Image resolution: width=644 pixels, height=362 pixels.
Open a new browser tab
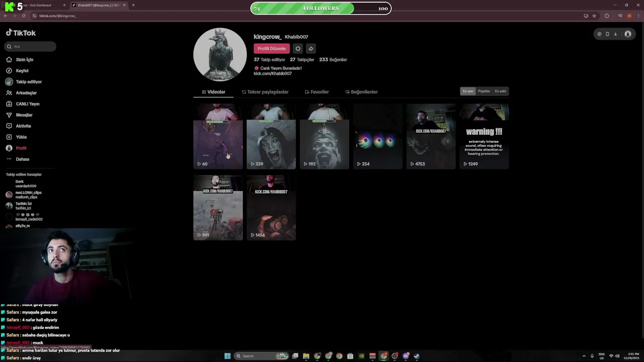[133, 5]
